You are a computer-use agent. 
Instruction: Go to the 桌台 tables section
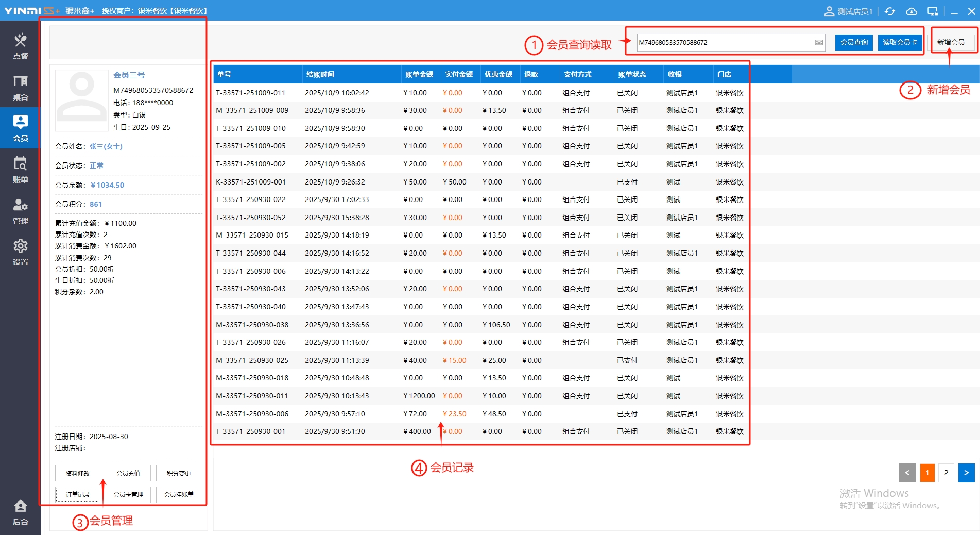point(20,87)
